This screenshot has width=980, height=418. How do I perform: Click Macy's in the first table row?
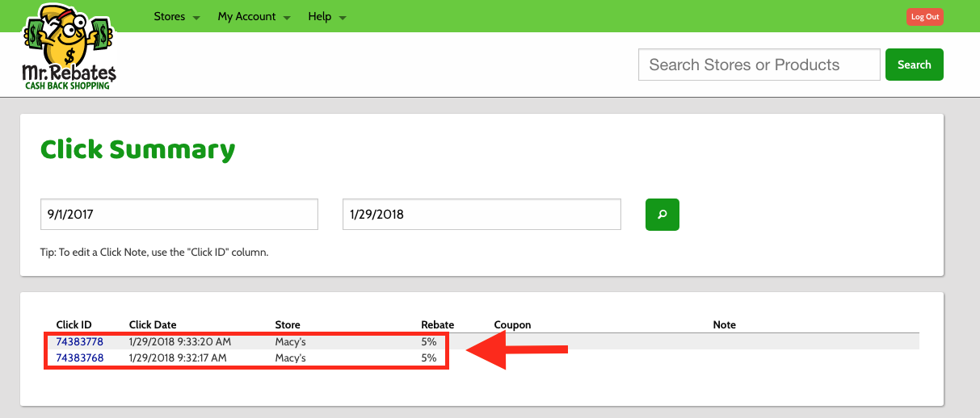pyautogui.click(x=290, y=342)
